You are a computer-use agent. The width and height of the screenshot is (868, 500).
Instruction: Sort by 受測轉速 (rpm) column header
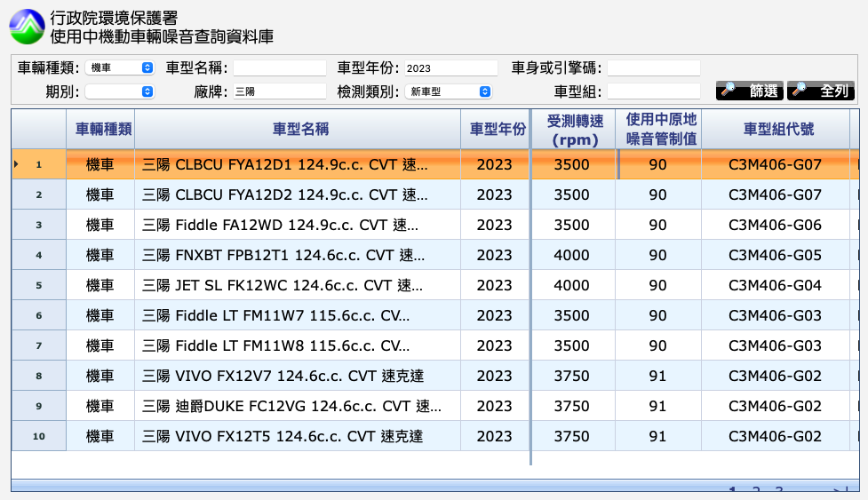[574, 129]
